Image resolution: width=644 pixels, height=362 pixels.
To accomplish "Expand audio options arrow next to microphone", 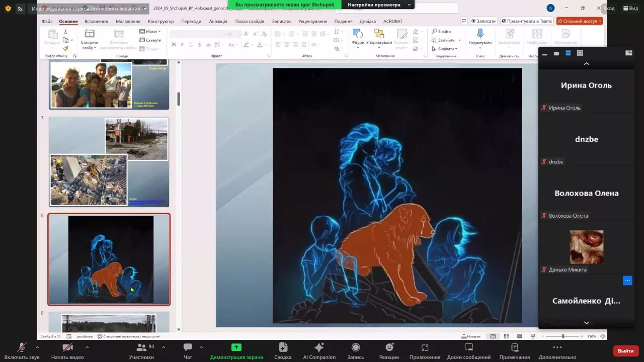I will pos(37,347).
